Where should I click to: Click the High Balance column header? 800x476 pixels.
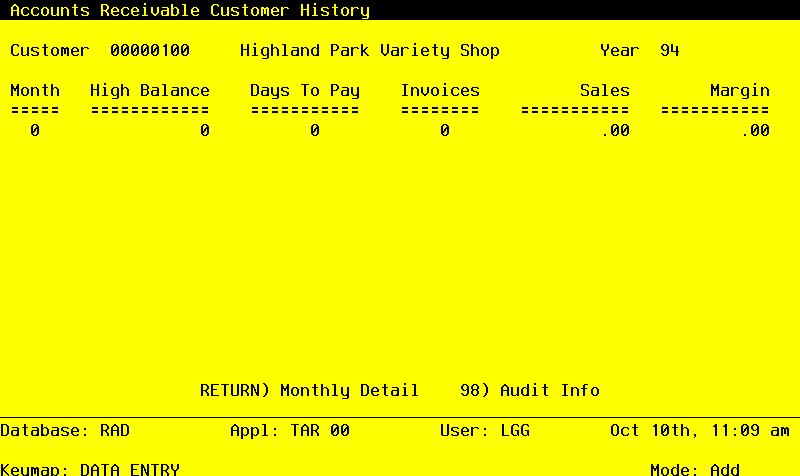point(150,90)
